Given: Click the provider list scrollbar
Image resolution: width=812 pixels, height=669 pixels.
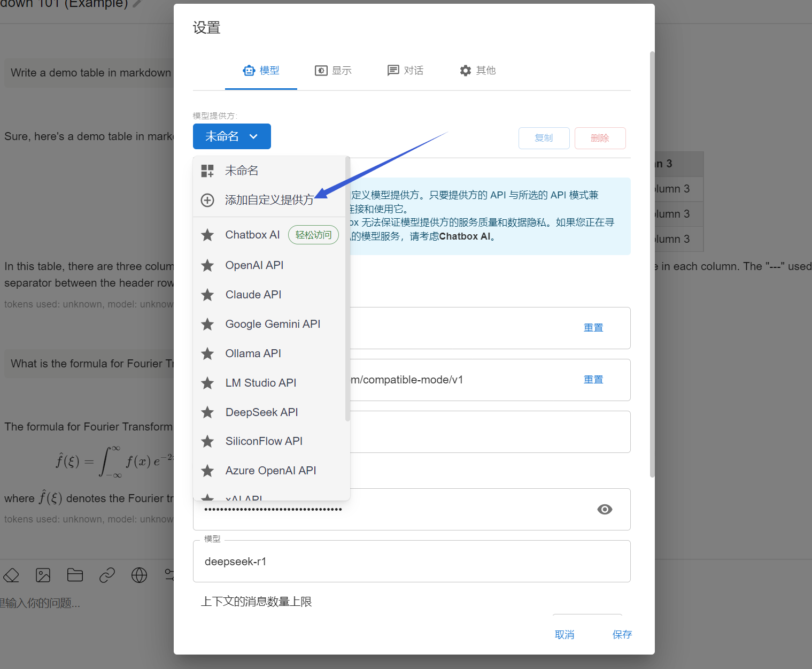Looking at the screenshot, I should pos(348,289).
